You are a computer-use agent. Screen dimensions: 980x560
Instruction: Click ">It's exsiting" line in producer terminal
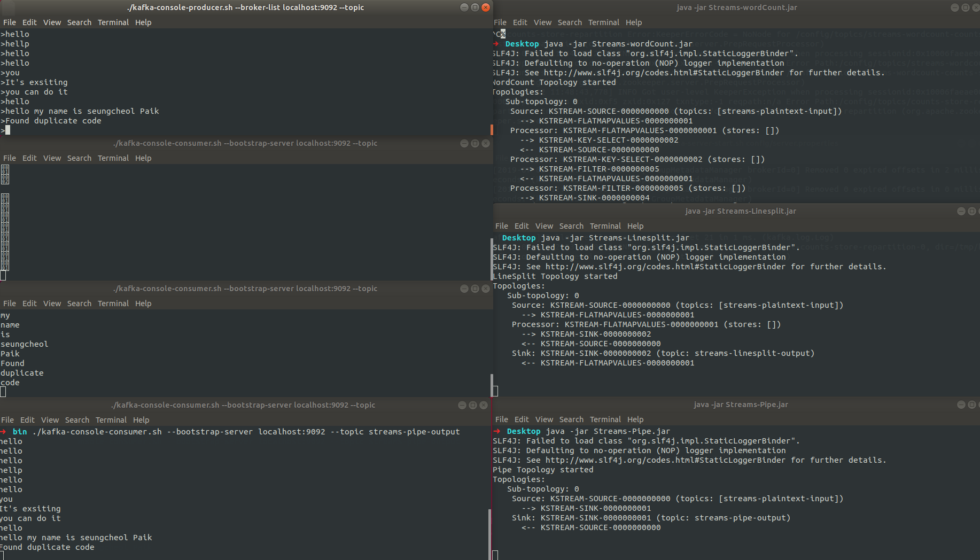click(x=34, y=82)
